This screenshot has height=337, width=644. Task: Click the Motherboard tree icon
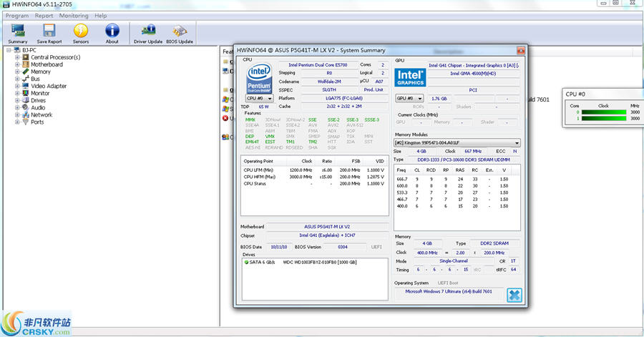(26, 64)
